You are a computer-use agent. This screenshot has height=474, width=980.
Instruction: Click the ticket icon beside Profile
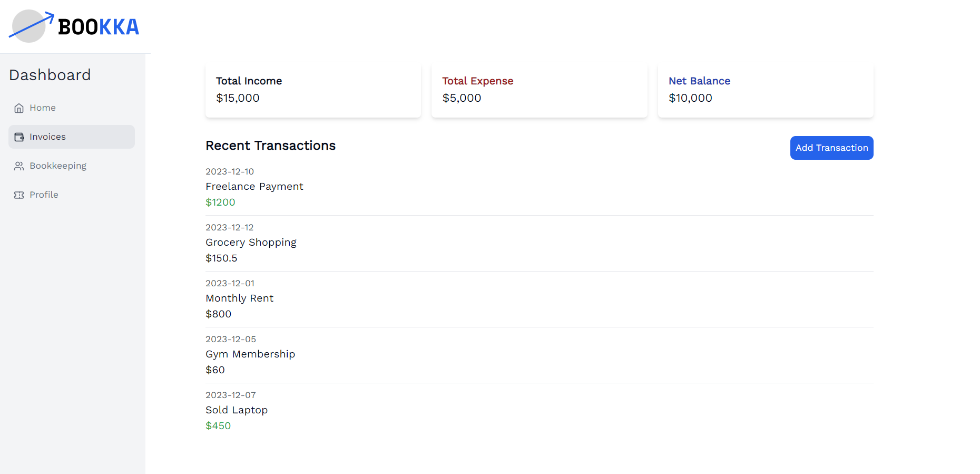(19, 195)
